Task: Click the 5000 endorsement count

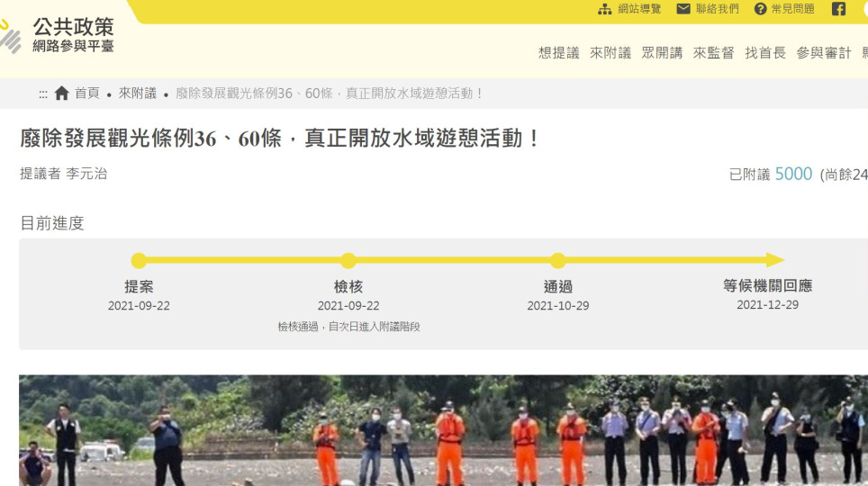Action: point(793,174)
